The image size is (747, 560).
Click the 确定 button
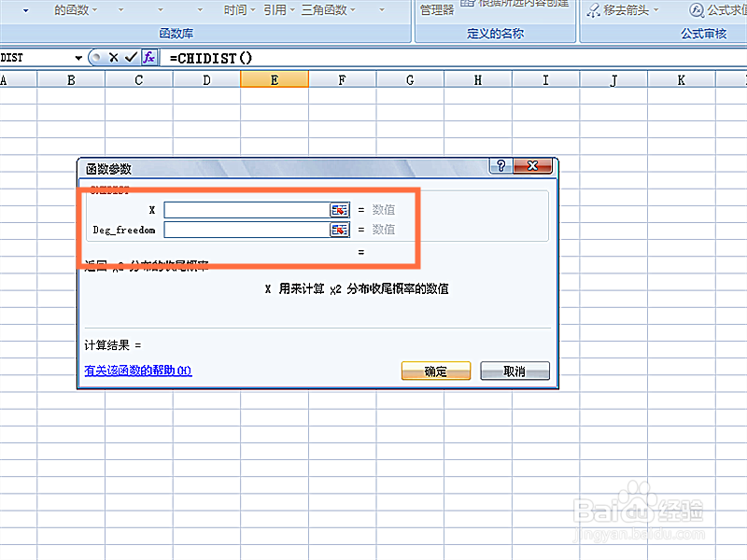[436, 371]
